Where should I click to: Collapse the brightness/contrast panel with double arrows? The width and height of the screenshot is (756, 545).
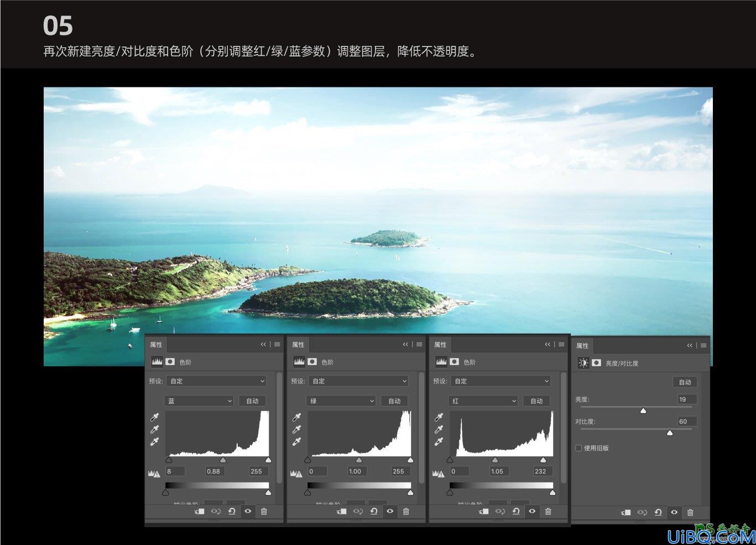[690, 345]
